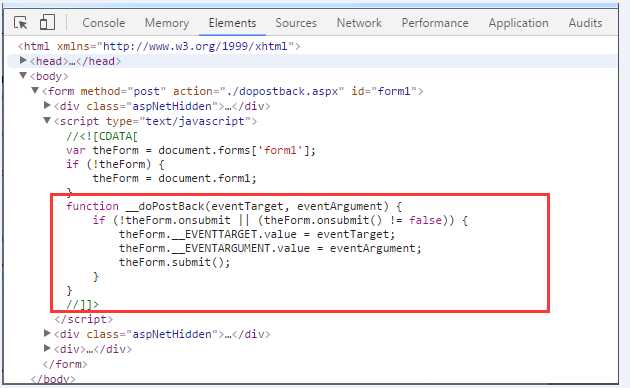
Task: Click the "http://www.w3.org/1999/xhtml" attribute value
Action: coord(196,46)
